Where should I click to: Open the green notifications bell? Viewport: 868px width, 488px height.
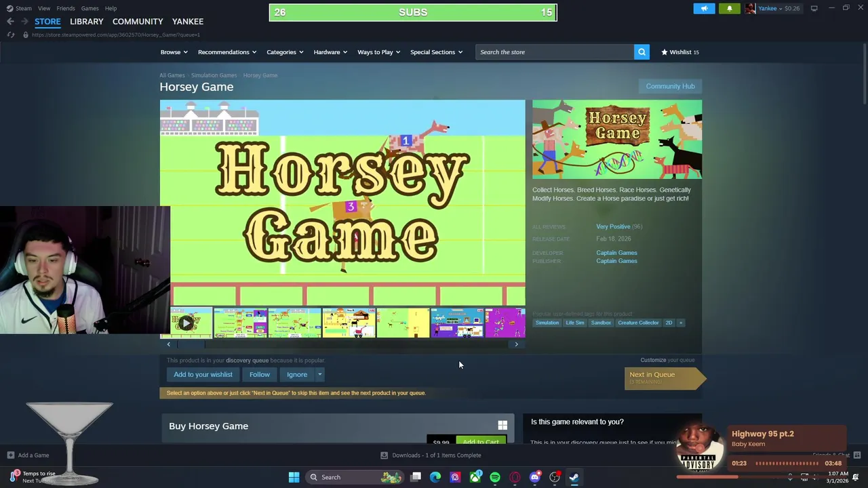click(730, 8)
